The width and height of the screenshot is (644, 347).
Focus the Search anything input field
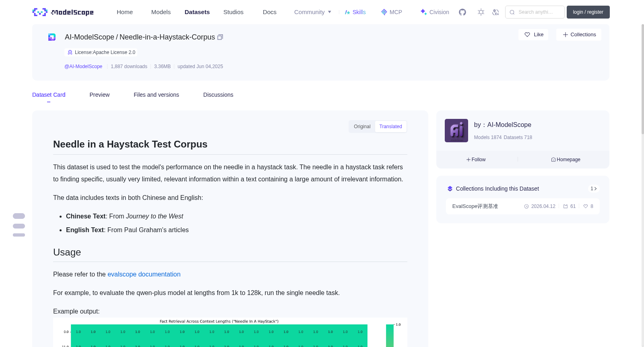pos(535,12)
